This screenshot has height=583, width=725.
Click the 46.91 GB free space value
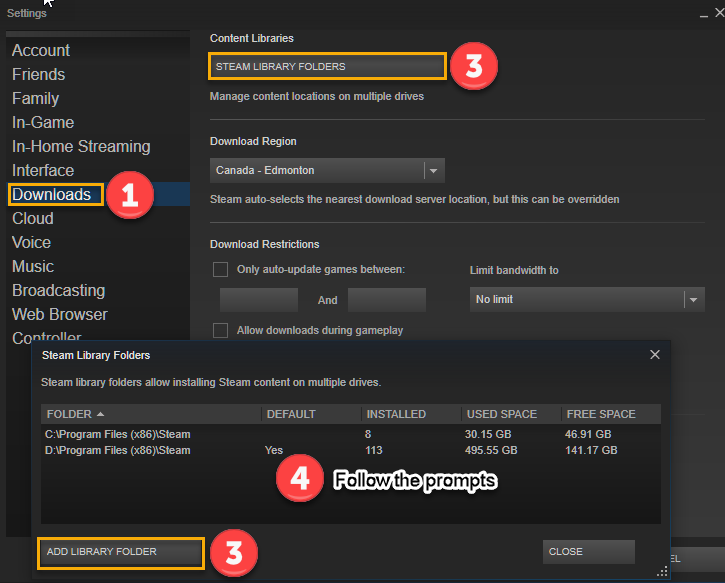588,434
